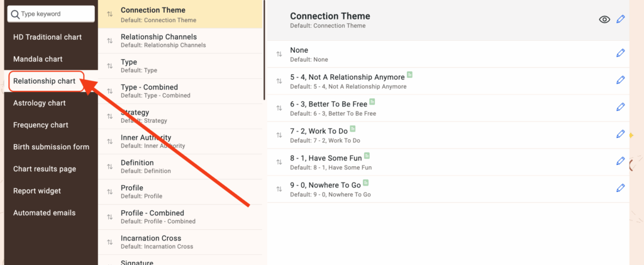Toggle visibility eye icon for Connection Theme
Image resolution: width=644 pixels, height=265 pixels.
point(604,20)
